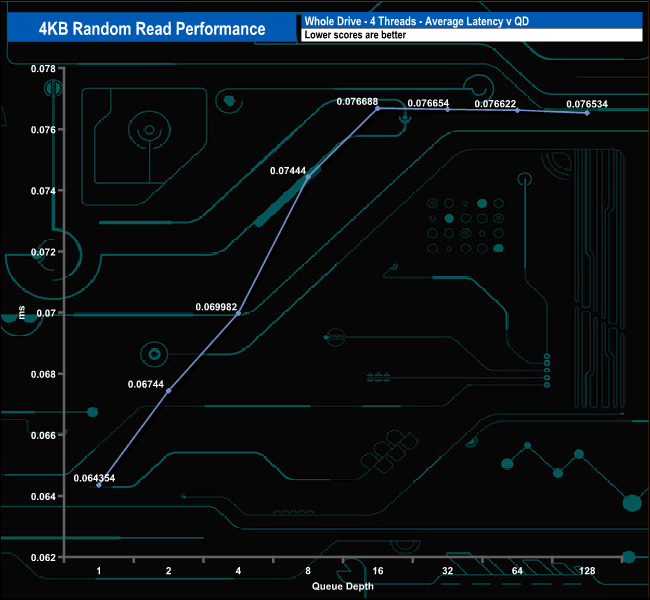Click the ms y-axis label
This screenshot has height=600, width=650.
point(22,314)
